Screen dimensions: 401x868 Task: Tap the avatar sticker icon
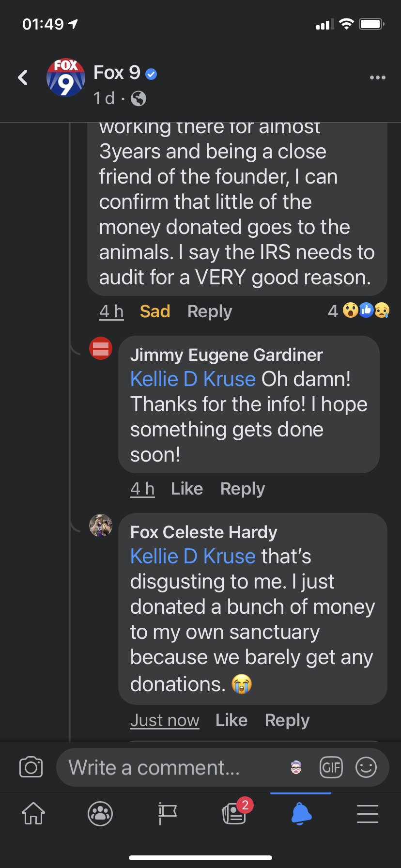296,767
